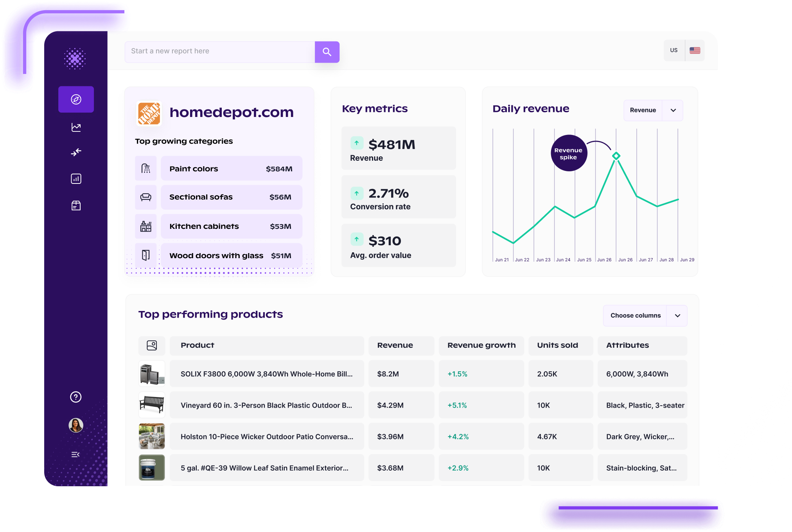Click the paint colors category icon
The image size is (792, 532).
tap(146, 169)
